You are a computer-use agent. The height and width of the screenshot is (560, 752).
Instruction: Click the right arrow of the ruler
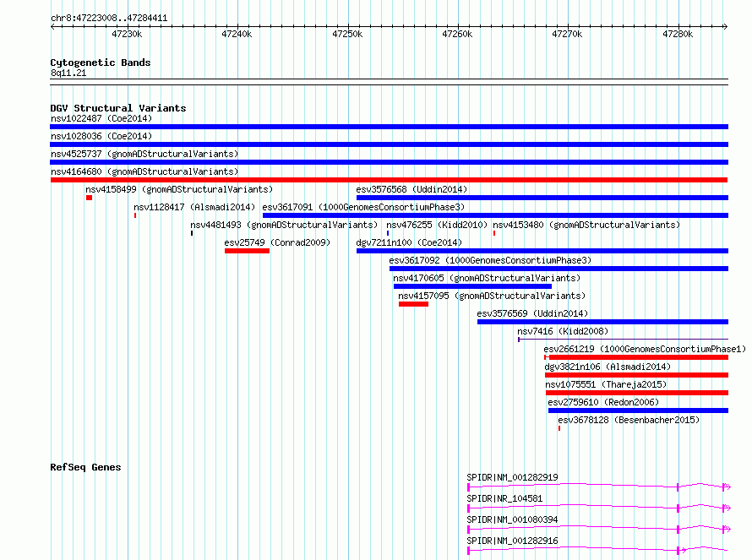click(x=726, y=26)
